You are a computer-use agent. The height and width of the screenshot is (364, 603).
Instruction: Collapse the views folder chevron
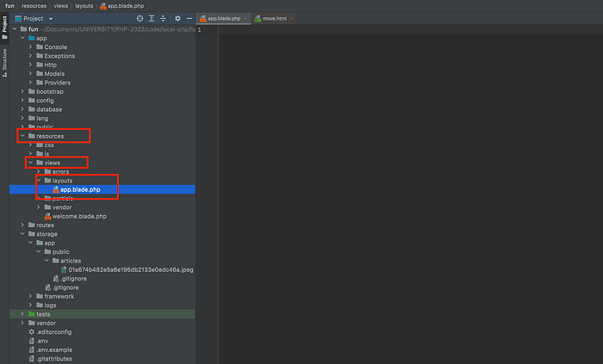tap(31, 163)
